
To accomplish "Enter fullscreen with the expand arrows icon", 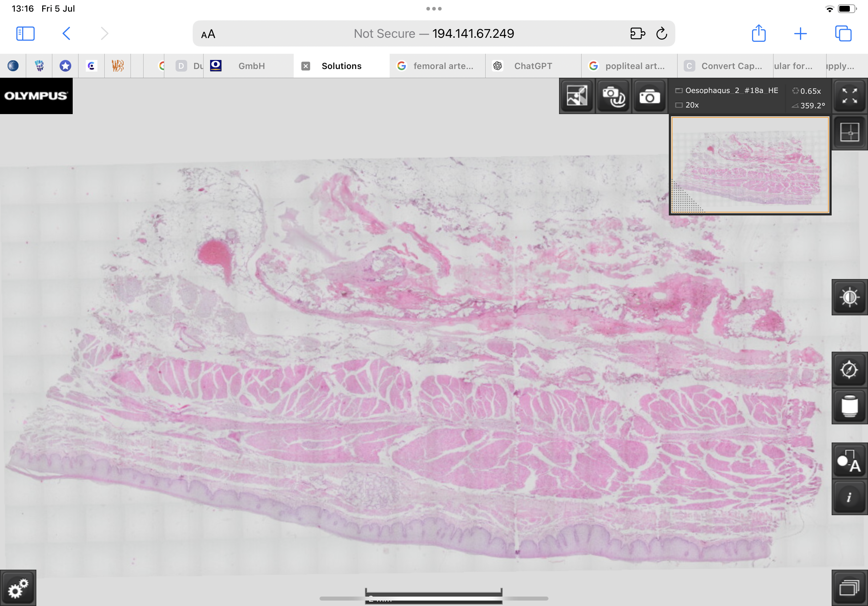I will tap(849, 96).
